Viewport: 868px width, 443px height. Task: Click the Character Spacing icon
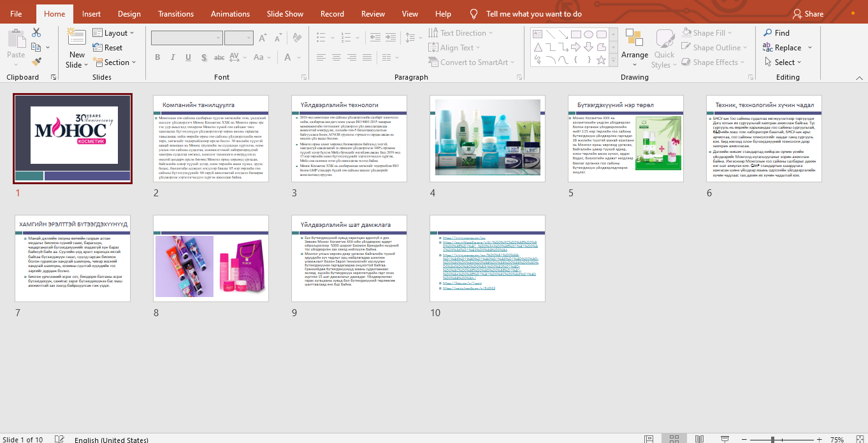[233, 57]
